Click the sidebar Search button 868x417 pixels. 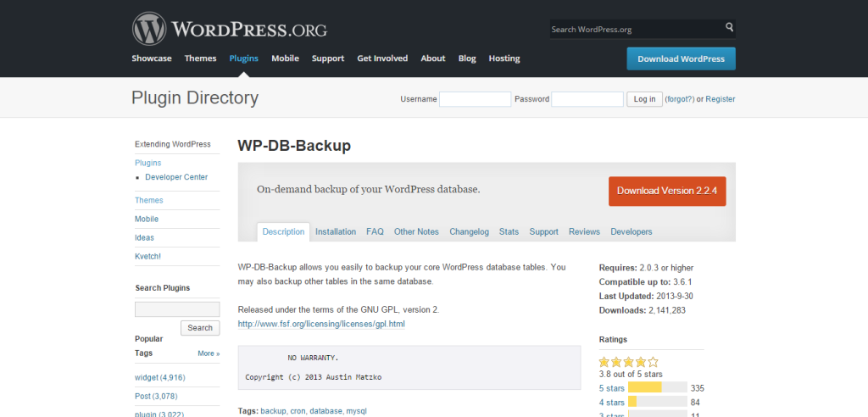[x=200, y=328]
